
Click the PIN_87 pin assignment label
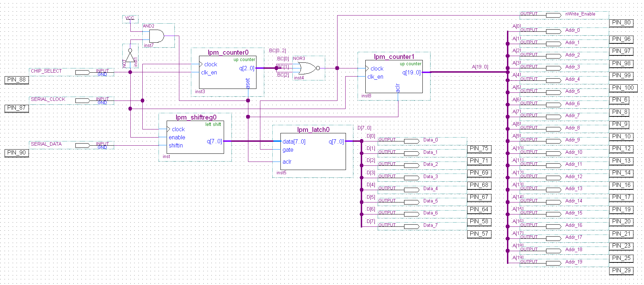tap(17, 108)
